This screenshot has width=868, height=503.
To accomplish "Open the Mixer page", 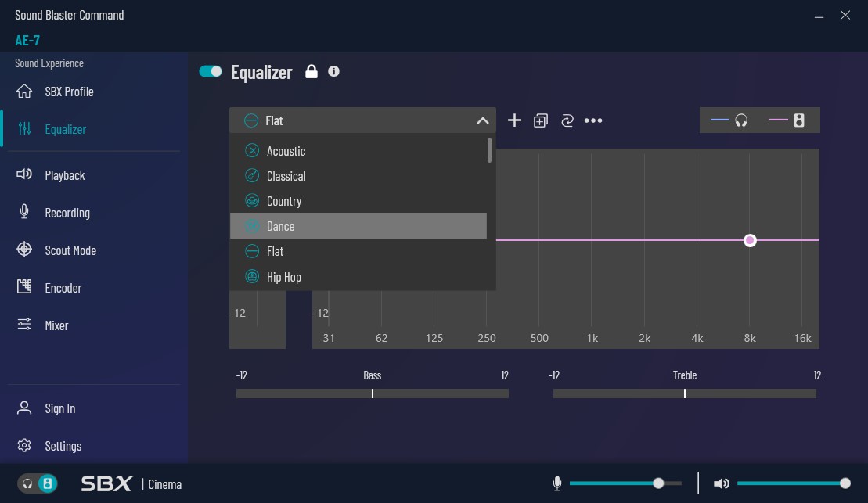I will pos(56,325).
